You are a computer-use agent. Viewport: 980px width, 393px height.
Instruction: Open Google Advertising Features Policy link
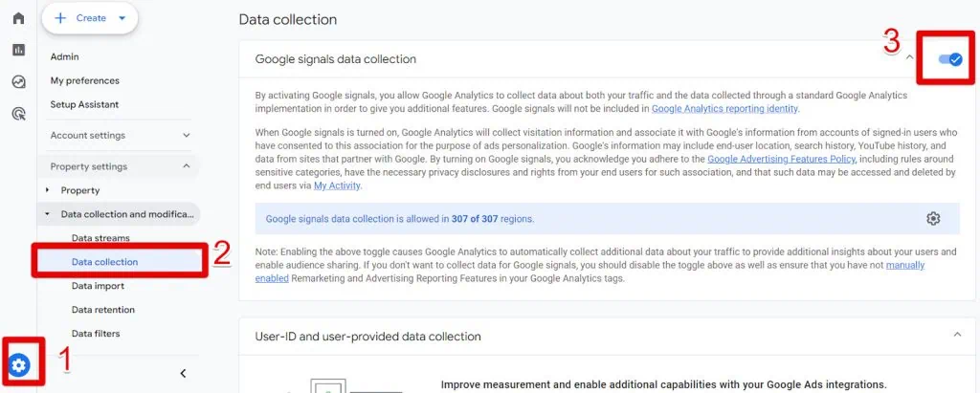(781, 159)
